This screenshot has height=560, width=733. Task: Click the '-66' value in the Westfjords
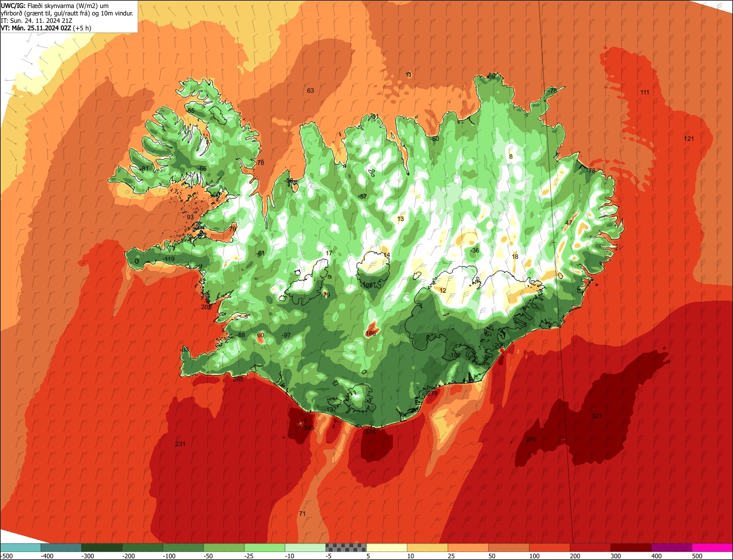[x=202, y=168]
